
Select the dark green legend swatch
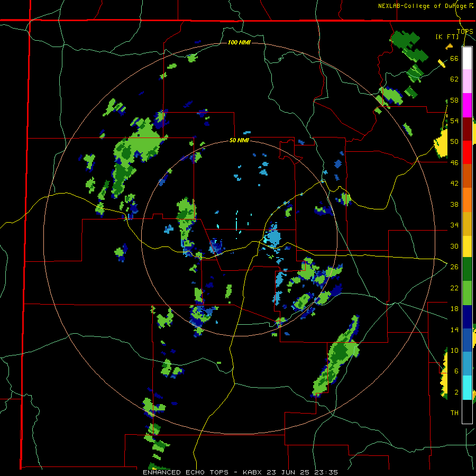pos(467,269)
